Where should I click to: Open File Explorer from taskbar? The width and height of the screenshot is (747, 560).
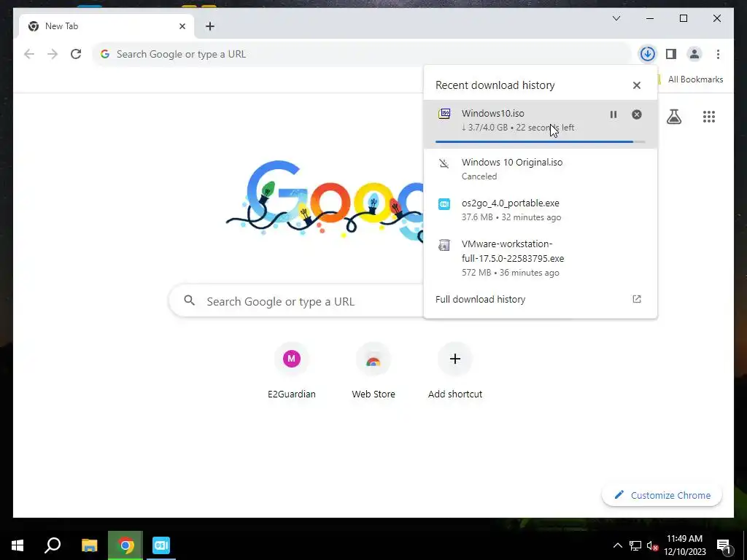pos(89,545)
